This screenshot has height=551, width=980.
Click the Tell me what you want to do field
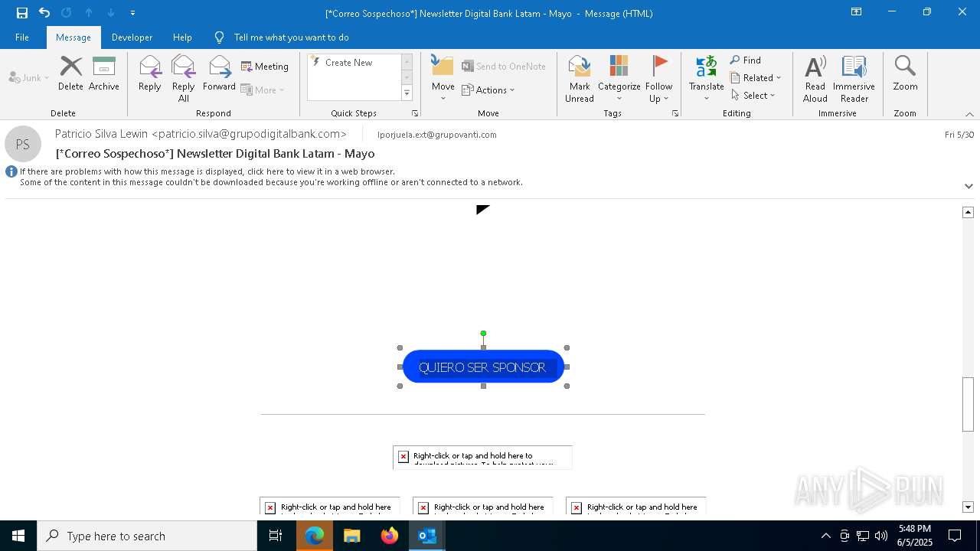coord(291,37)
